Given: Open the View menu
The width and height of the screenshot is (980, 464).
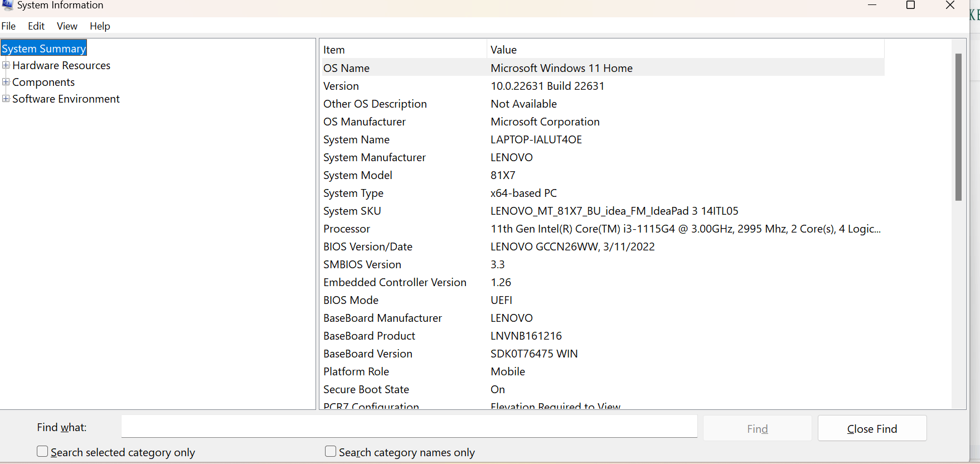Looking at the screenshot, I should [67, 26].
